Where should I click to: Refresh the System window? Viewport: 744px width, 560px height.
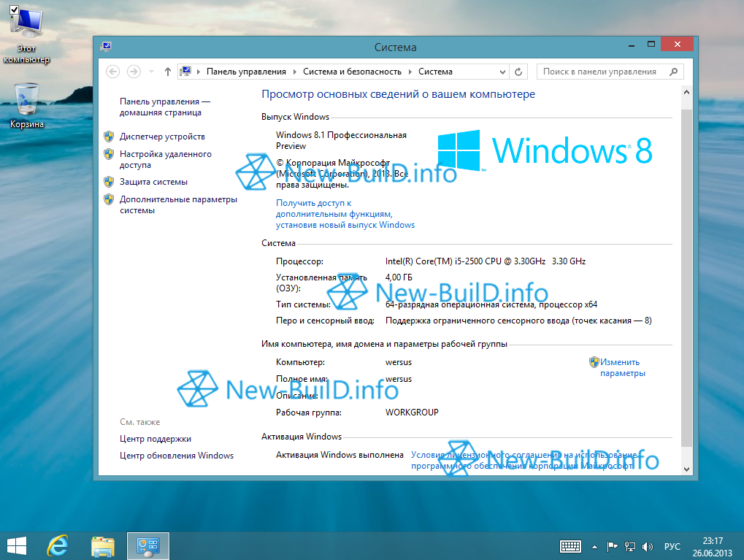[x=518, y=72]
